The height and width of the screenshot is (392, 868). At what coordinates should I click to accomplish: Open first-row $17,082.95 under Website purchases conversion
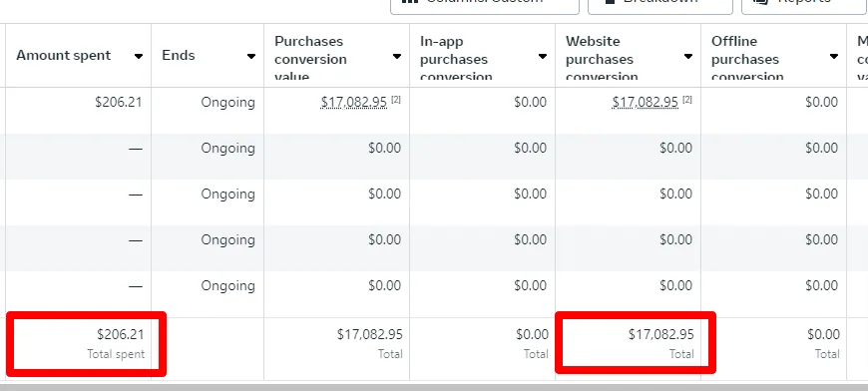point(645,103)
